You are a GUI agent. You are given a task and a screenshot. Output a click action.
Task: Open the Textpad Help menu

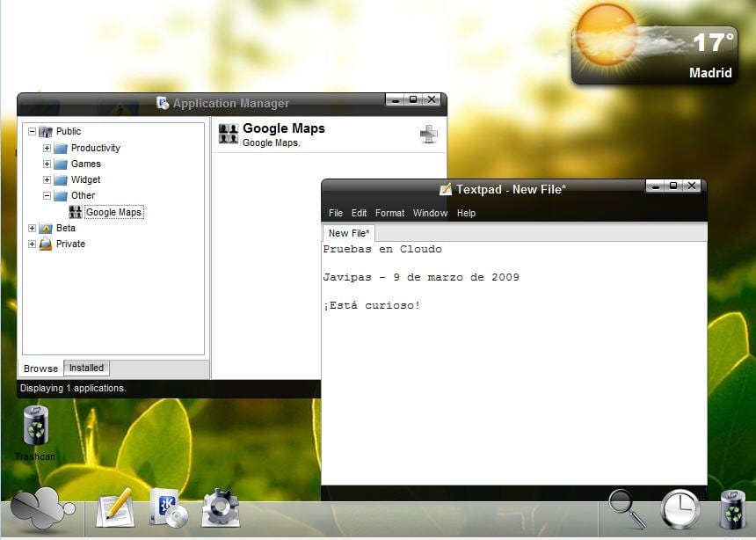click(466, 213)
